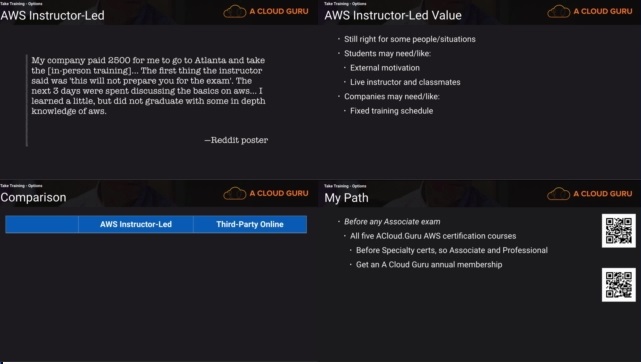
Task: Open the Comparison slide title
Action: [33, 198]
